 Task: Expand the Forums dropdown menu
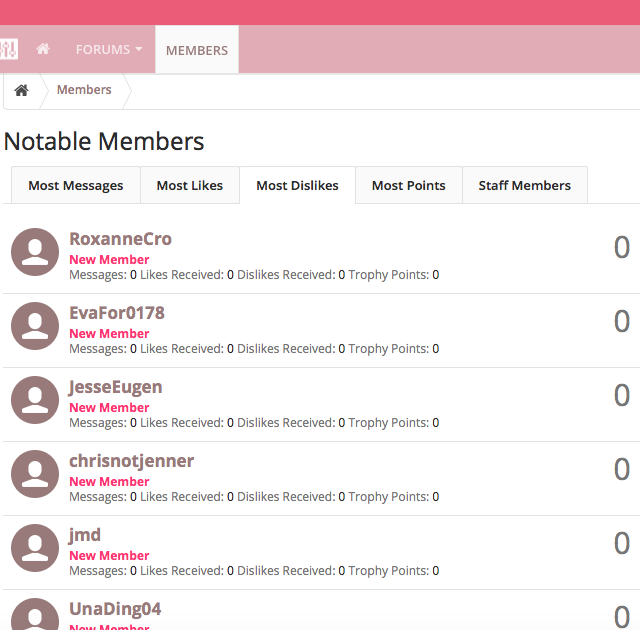pyautogui.click(x=108, y=49)
